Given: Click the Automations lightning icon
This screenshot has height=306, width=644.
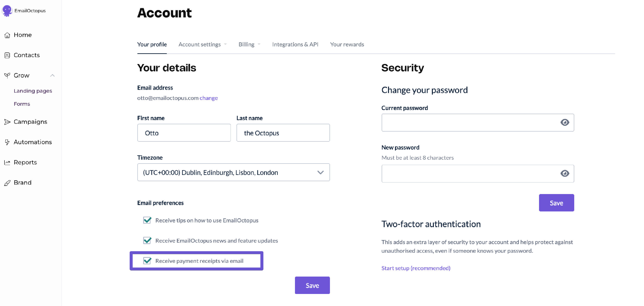Looking at the screenshot, I should pos(7,142).
